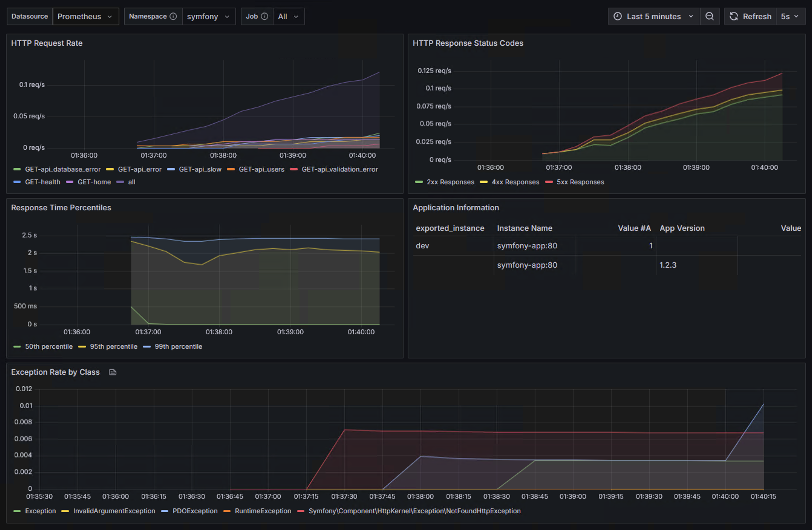Screen dimensions: 812x530
Task: Open the symfony namespace dropdown
Action: (208, 16)
